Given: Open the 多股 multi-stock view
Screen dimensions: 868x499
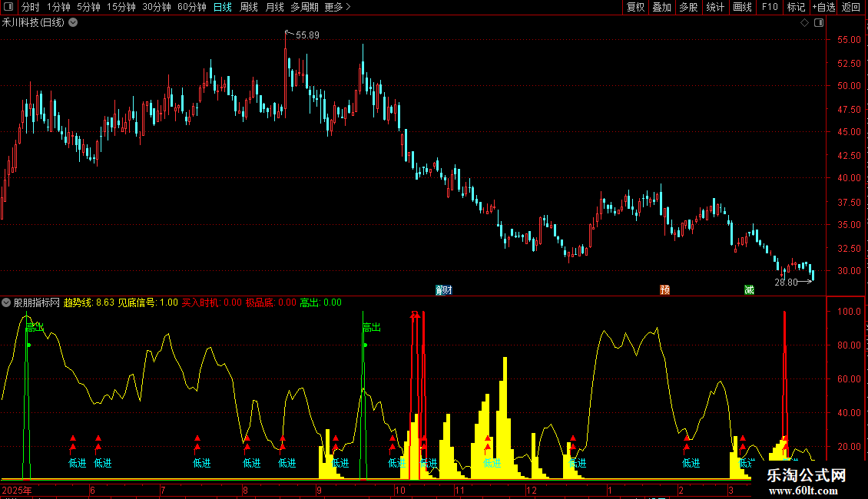Looking at the screenshot, I should (689, 7).
